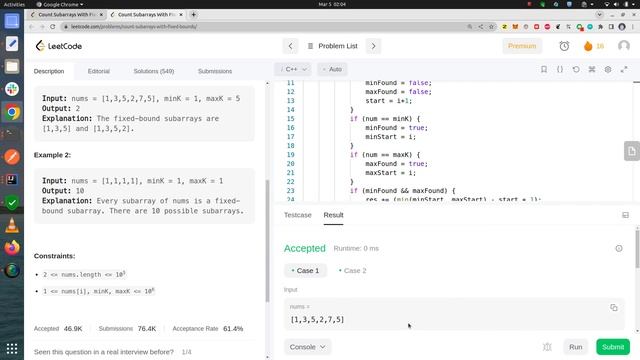Switch to the Editorial tab
Viewport: 640px width, 360px height.
point(99,71)
